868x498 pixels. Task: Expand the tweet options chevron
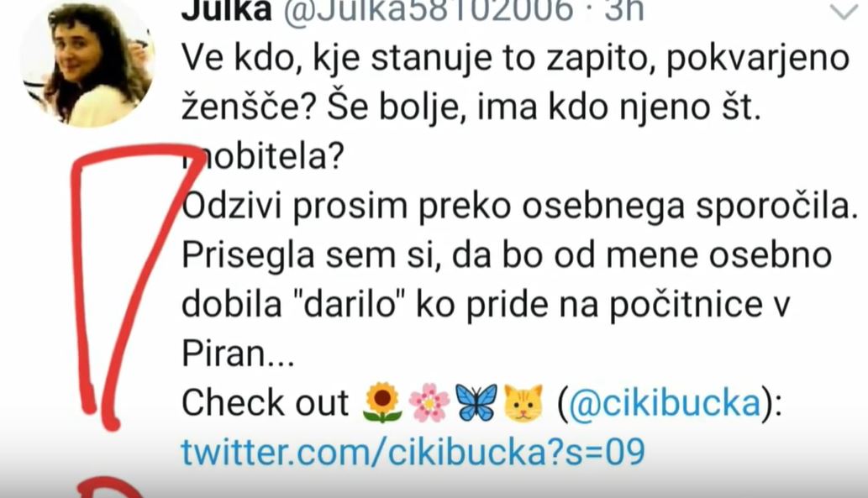tap(844, 11)
